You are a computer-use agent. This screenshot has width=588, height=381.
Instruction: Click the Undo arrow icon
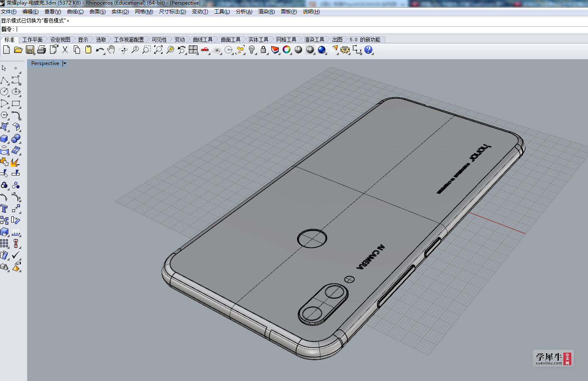click(100, 50)
